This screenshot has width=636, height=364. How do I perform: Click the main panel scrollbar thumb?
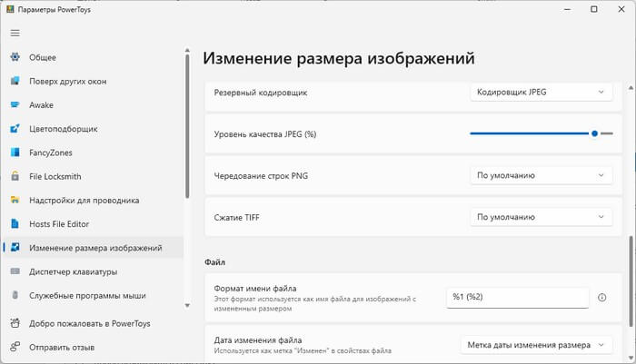631,280
